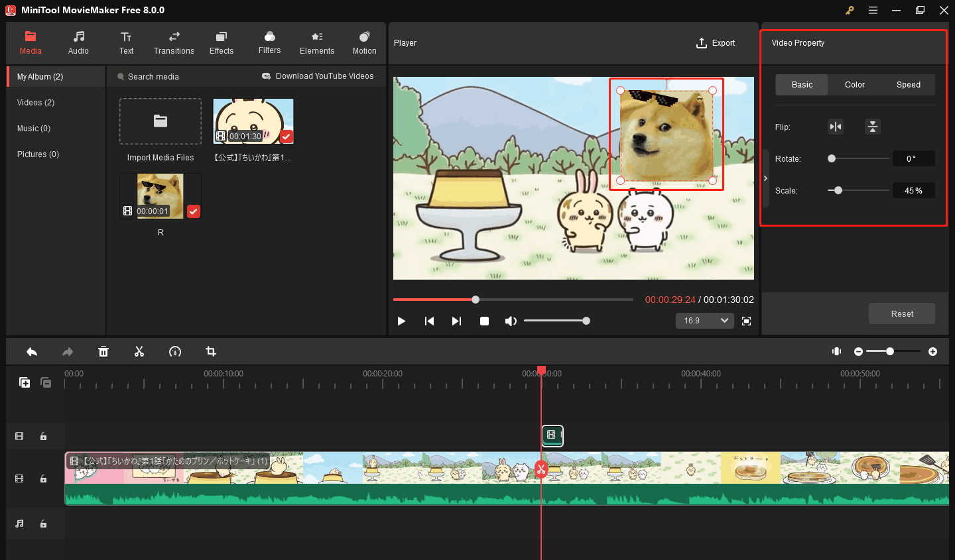The width and height of the screenshot is (955, 560).
Task: Click the Reset button
Action: click(902, 314)
